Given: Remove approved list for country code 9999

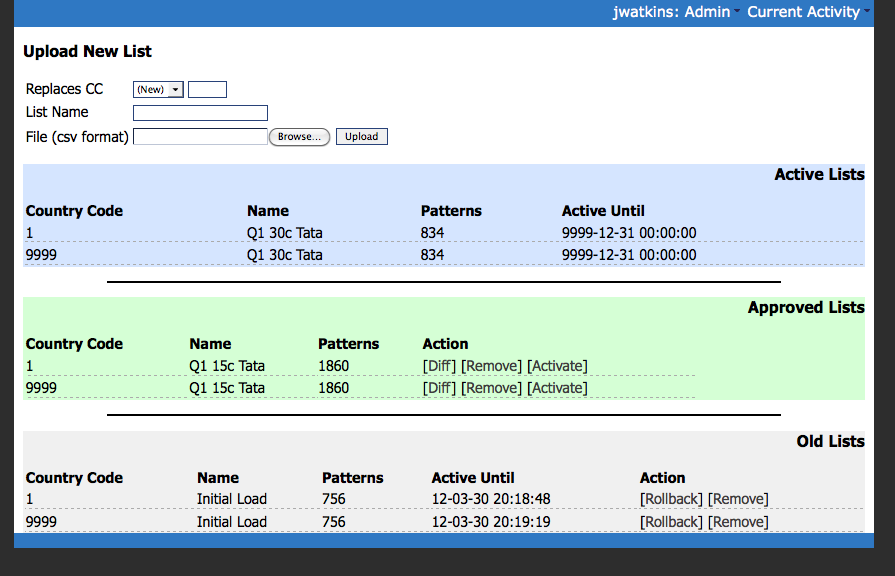Looking at the screenshot, I should tap(491, 388).
